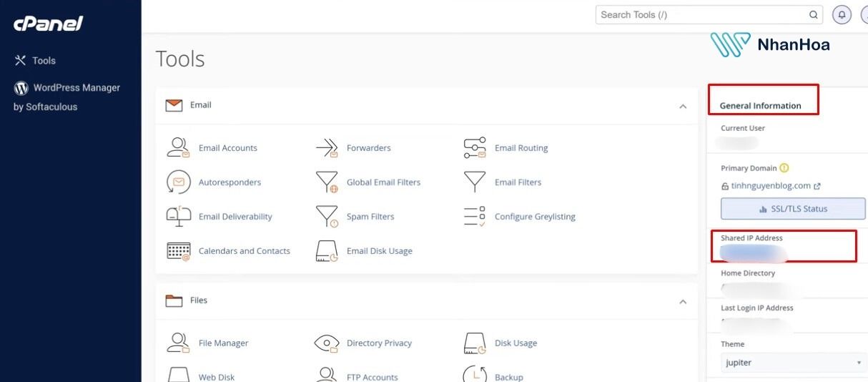Open the Calendars and Contacts keyboard icon

(178, 251)
